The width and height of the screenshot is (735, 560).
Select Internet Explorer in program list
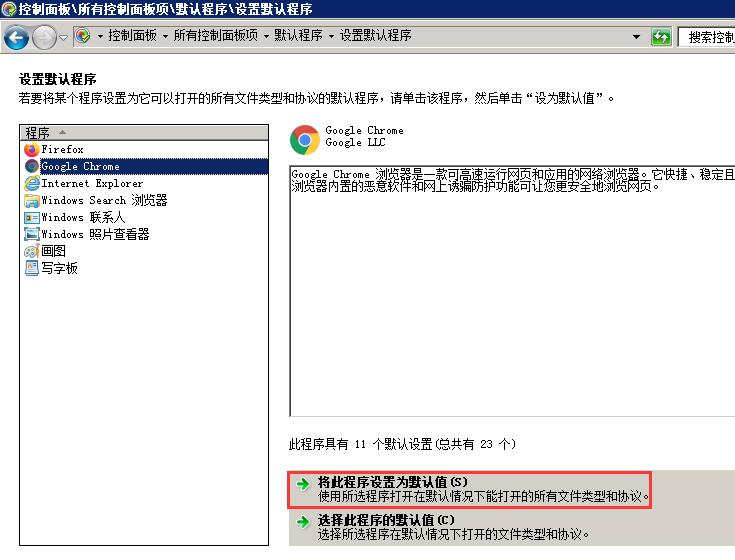92,183
